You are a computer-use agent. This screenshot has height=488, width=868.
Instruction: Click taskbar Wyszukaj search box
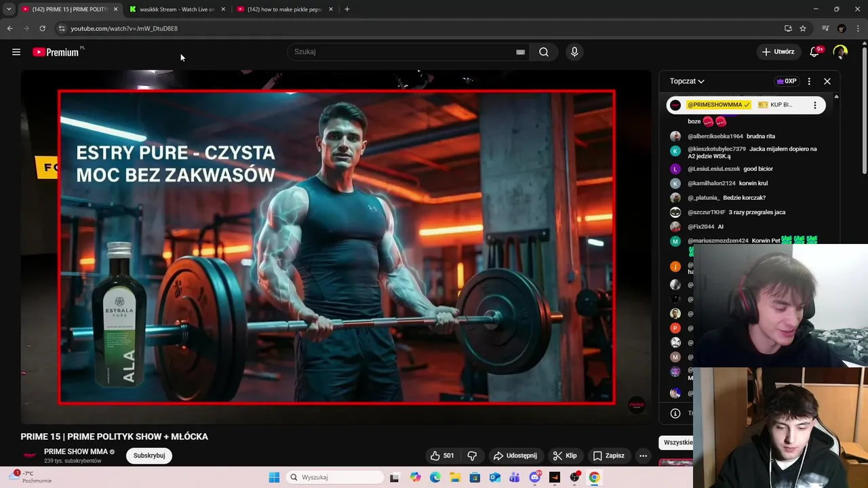pyautogui.click(x=335, y=477)
